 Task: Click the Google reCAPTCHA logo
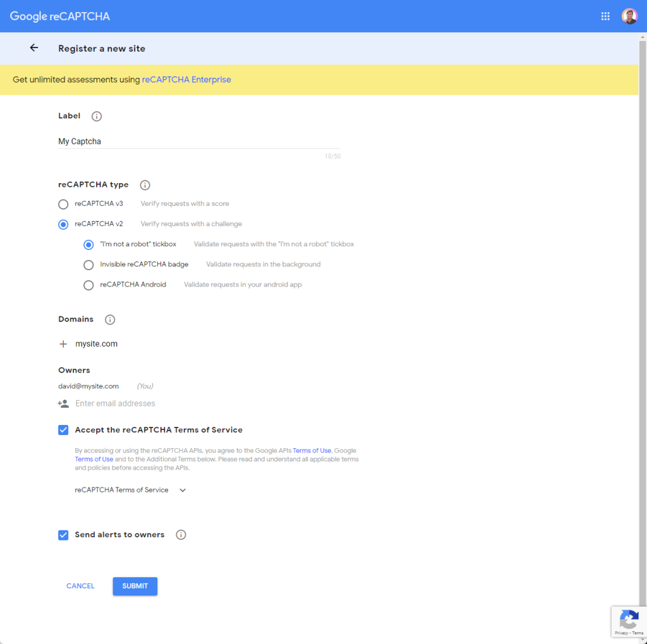click(x=60, y=16)
